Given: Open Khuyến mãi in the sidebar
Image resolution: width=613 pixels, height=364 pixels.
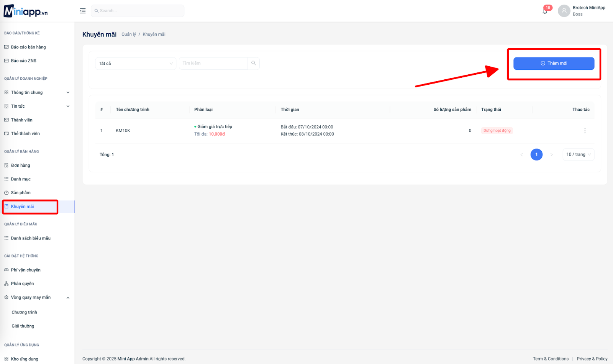Looking at the screenshot, I should 37,207.
